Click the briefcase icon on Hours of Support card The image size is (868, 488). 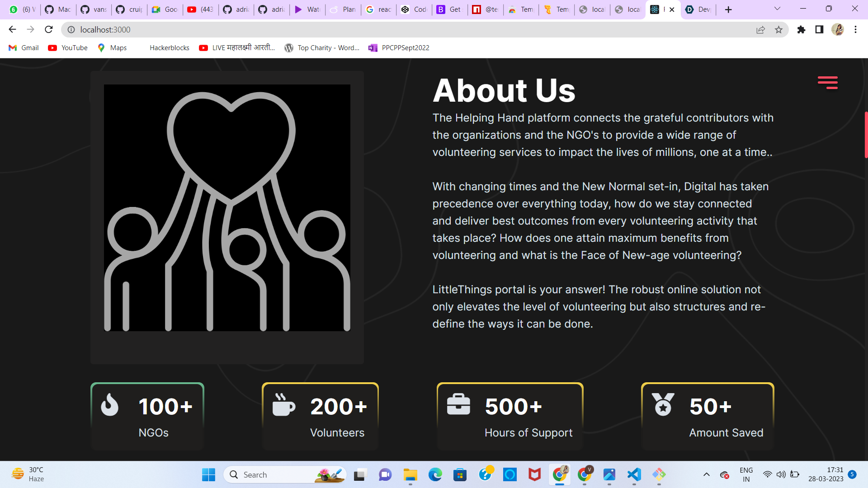click(458, 404)
